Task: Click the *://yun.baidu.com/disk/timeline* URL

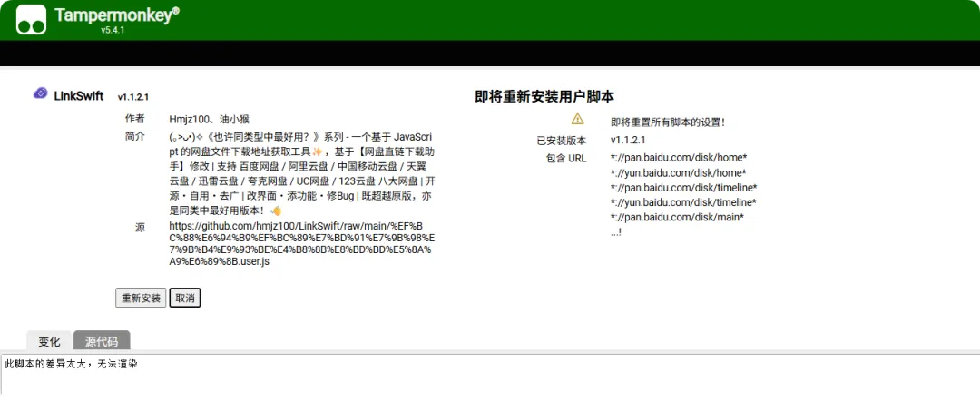Action: pos(684,202)
